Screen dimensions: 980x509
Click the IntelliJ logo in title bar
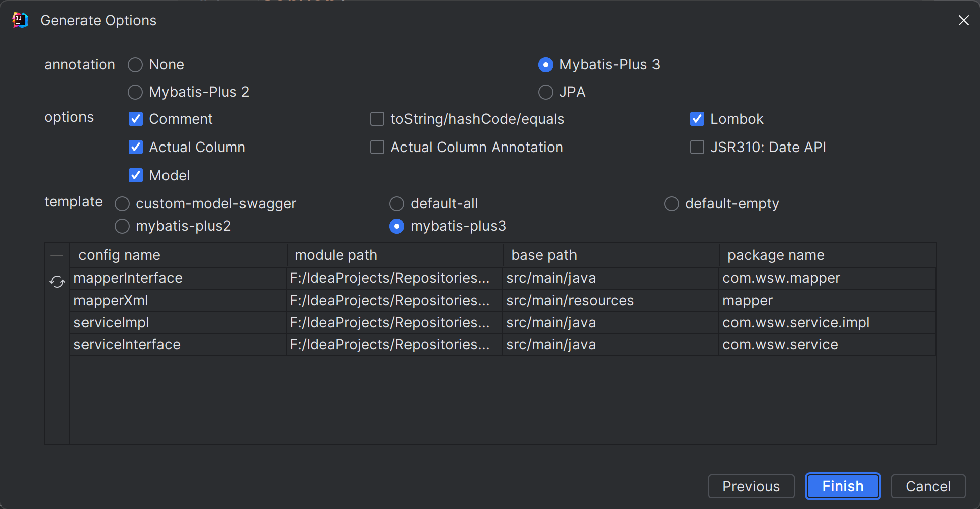click(20, 20)
